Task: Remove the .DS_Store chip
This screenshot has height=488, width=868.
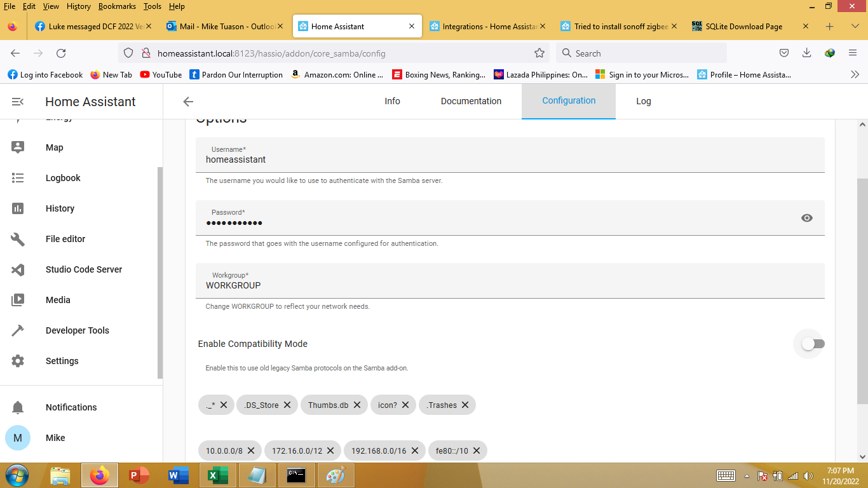Action: coord(287,405)
